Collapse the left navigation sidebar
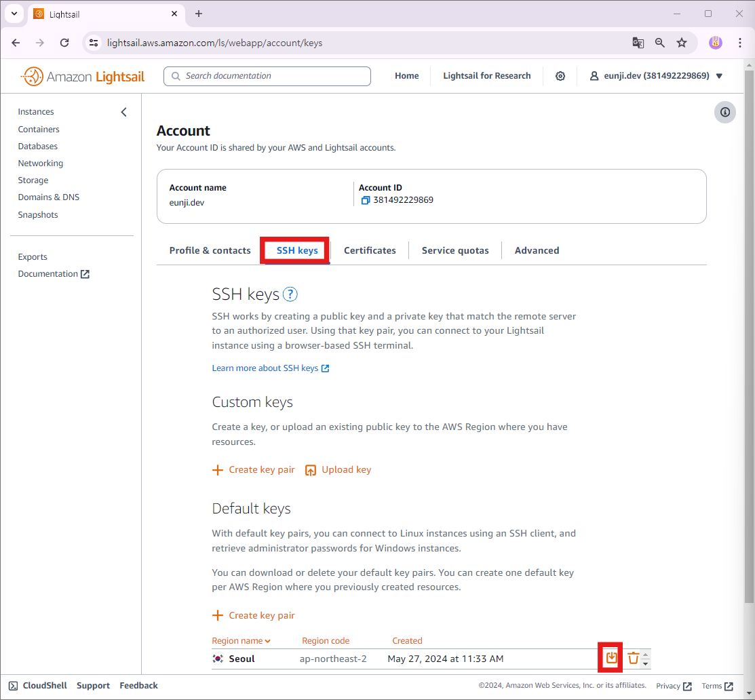 click(123, 112)
